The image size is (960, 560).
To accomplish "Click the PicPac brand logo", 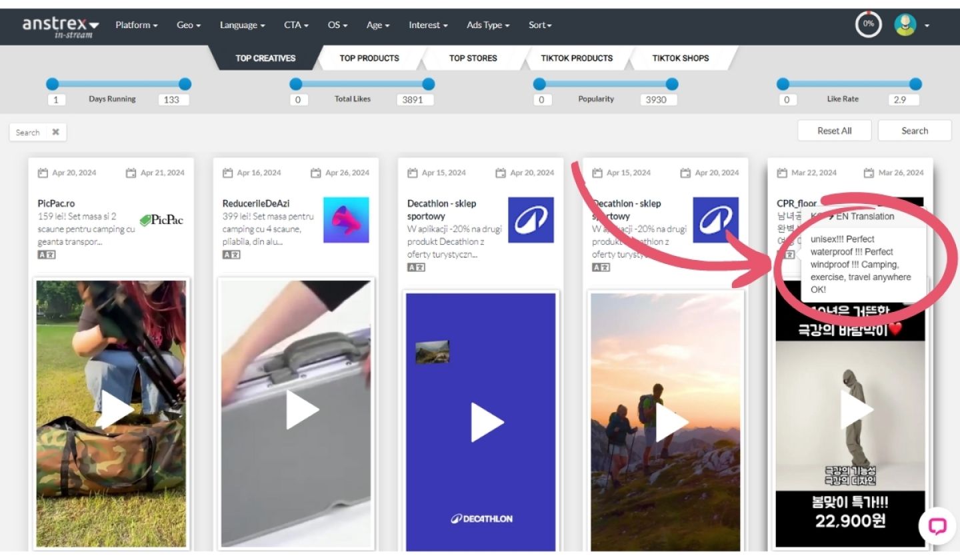I will coord(161,220).
